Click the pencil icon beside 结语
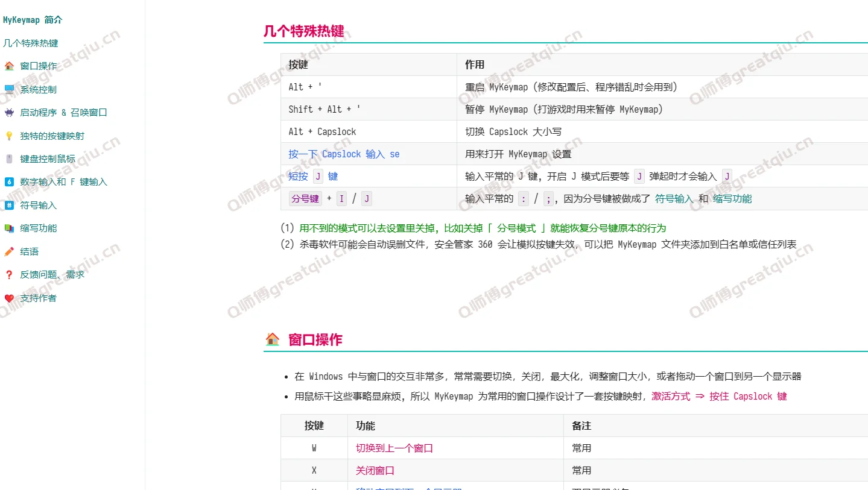The image size is (868, 490). pyautogui.click(x=8, y=251)
